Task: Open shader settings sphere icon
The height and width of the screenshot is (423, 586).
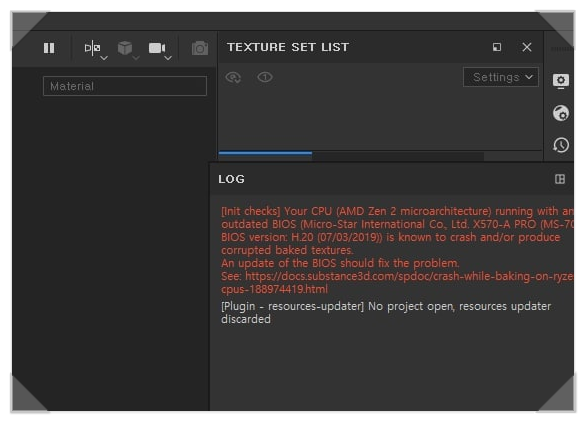Action: point(561,113)
